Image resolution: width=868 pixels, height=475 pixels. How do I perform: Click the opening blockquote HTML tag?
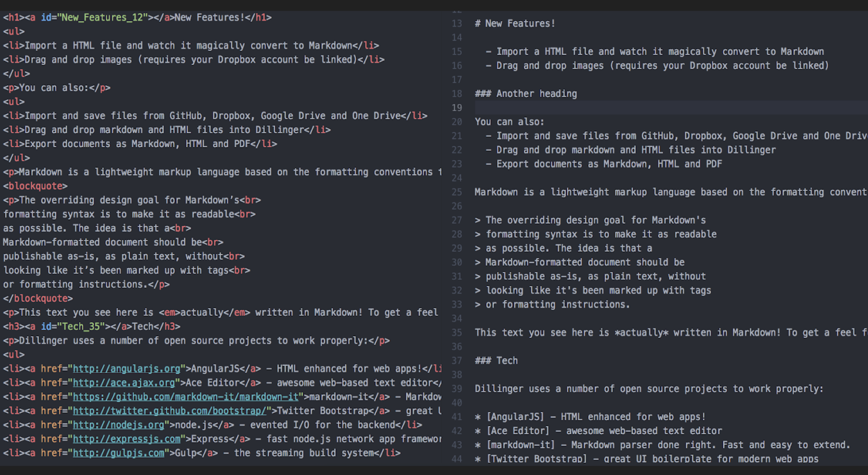coord(35,186)
